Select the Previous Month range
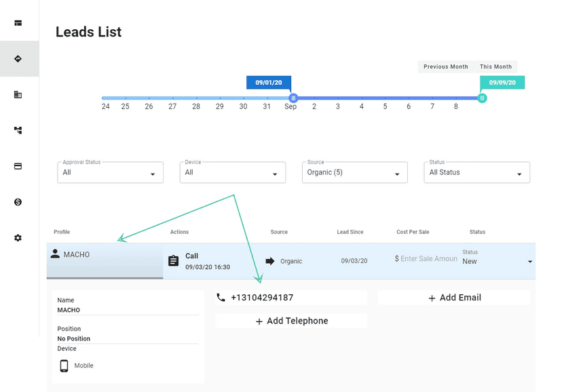Image resolution: width=562 pixels, height=392 pixels. (446, 67)
